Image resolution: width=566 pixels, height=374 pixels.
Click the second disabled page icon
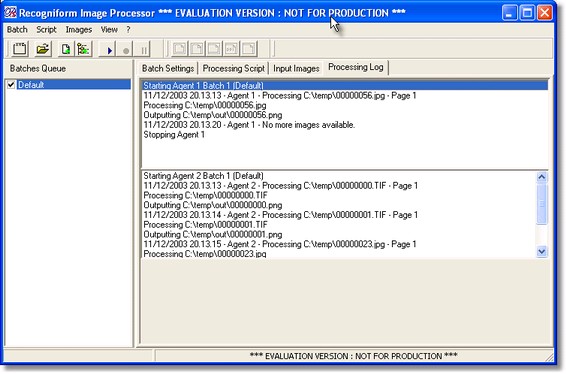pos(197,49)
